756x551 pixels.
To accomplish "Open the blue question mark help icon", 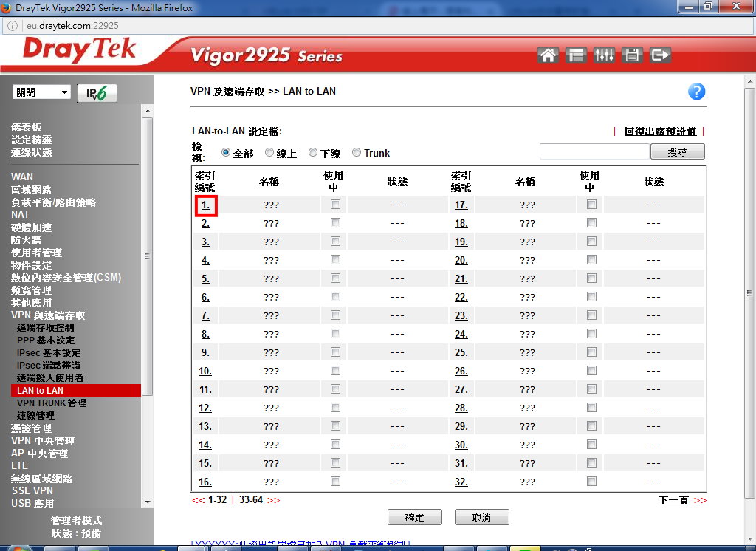I will [x=696, y=92].
